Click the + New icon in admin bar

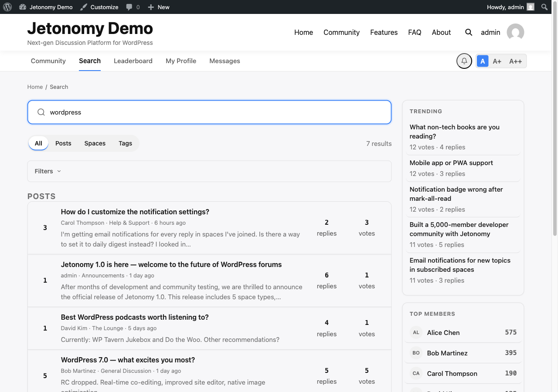(151, 7)
